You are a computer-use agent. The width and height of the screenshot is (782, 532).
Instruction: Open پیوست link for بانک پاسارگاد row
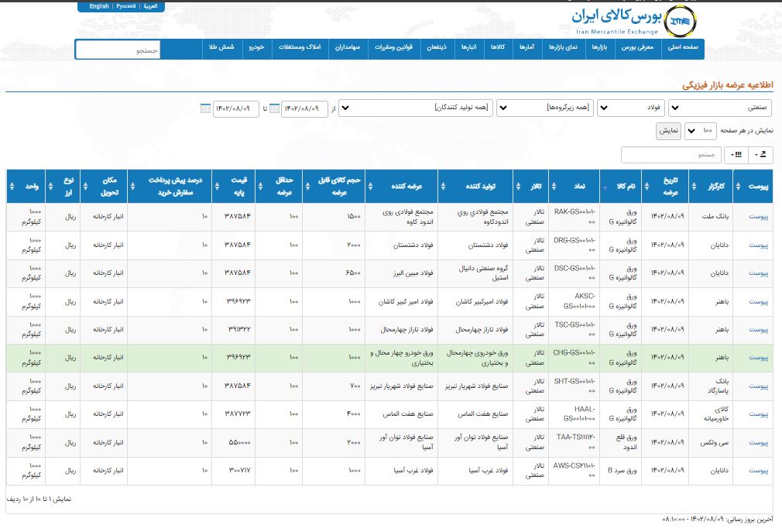coord(758,386)
